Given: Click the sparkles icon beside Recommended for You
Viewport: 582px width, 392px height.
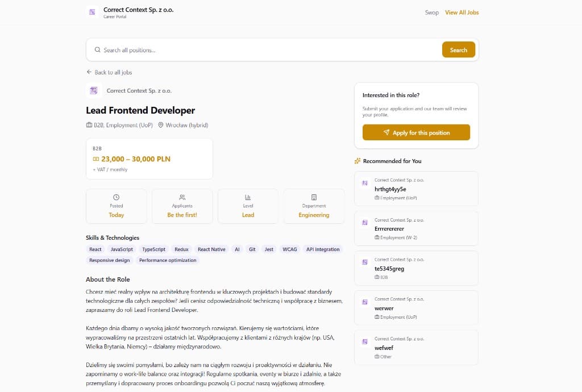Looking at the screenshot, I should coord(357,161).
